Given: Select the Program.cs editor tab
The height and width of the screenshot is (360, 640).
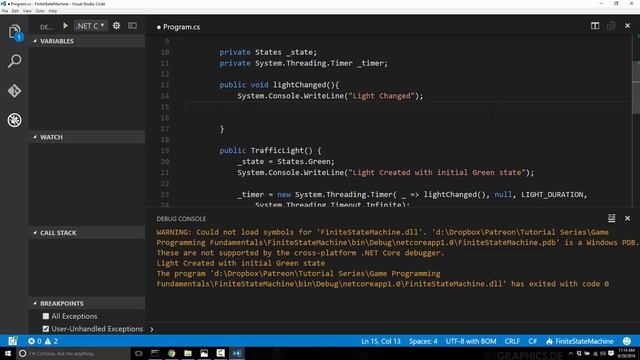Looking at the screenshot, I should tap(178, 27).
